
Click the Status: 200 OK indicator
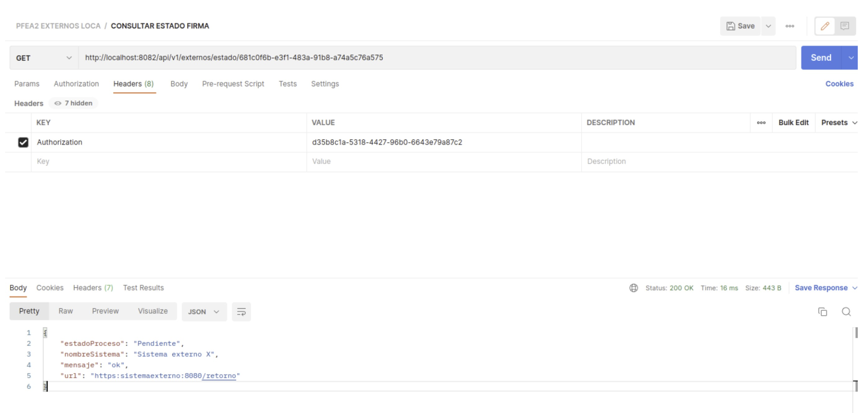[669, 288]
